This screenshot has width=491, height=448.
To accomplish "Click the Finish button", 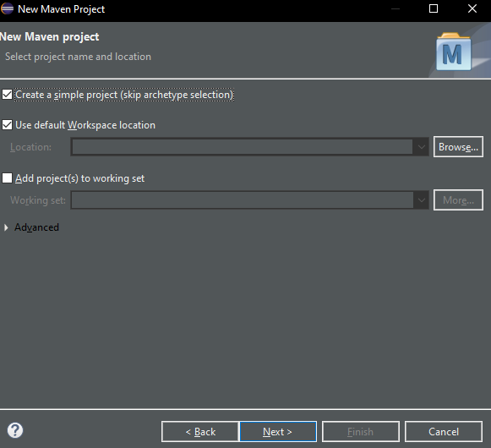I will (360, 432).
